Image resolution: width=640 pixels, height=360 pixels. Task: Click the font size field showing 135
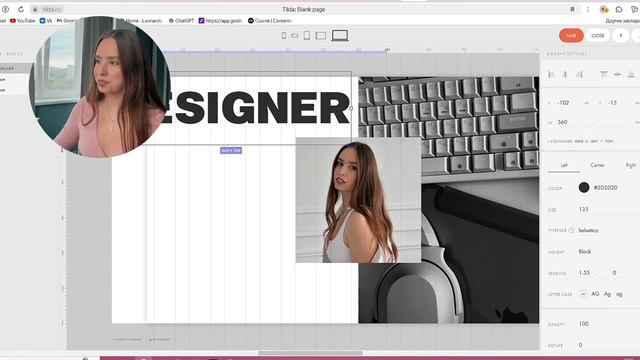point(584,209)
